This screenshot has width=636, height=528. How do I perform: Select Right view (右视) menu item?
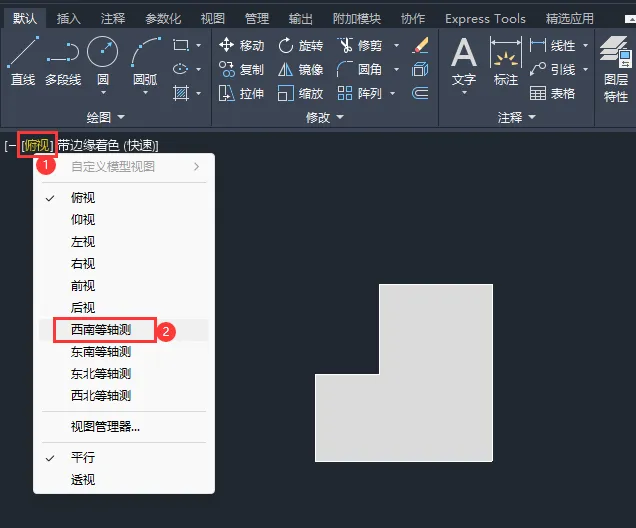point(124,264)
